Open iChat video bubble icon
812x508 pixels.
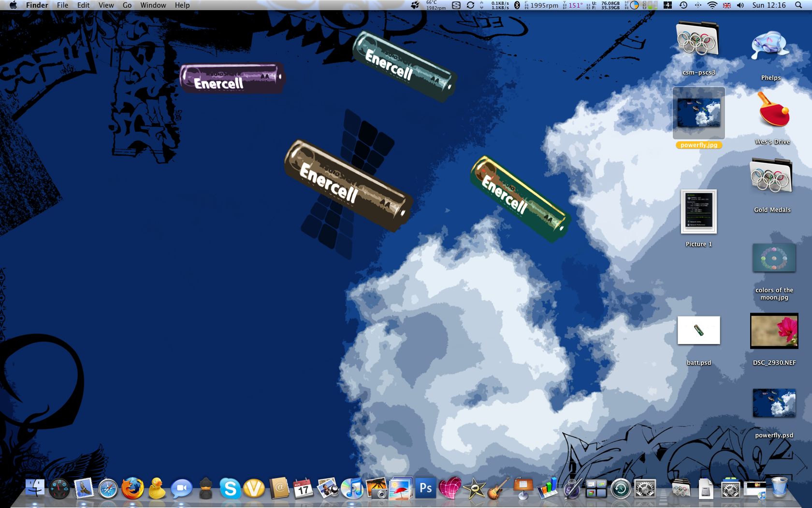click(x=181, y=489)
